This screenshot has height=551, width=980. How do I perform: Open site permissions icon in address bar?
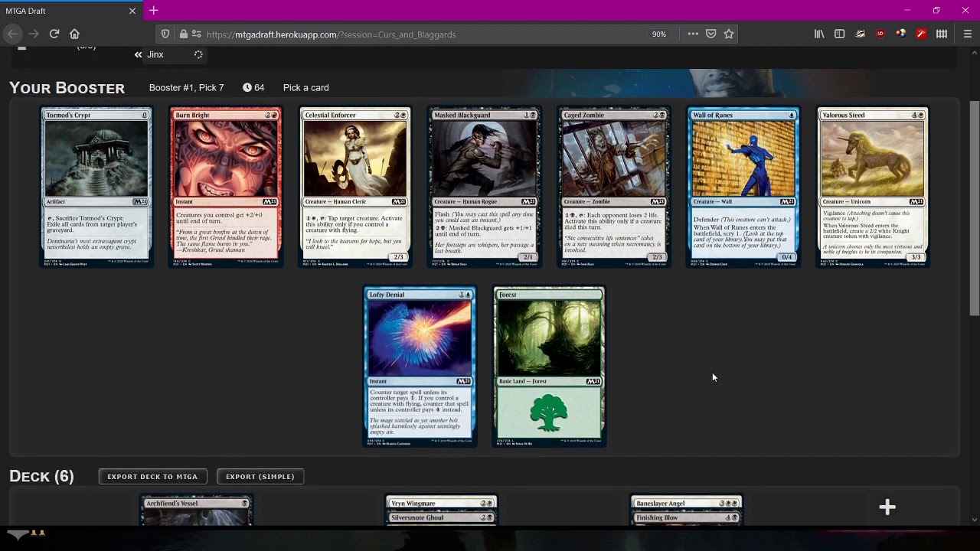tap(197, 34)
